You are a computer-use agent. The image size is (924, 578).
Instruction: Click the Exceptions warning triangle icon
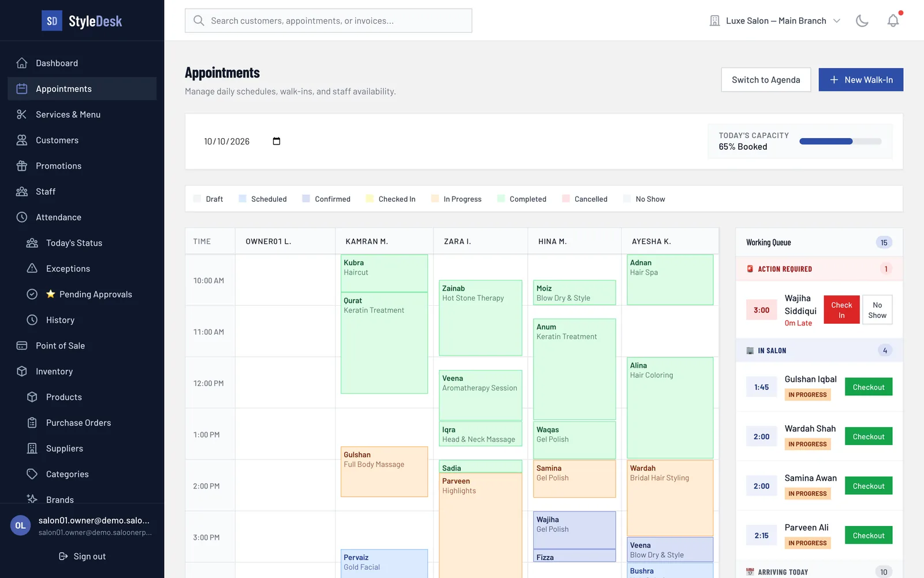tap(32, 268)
